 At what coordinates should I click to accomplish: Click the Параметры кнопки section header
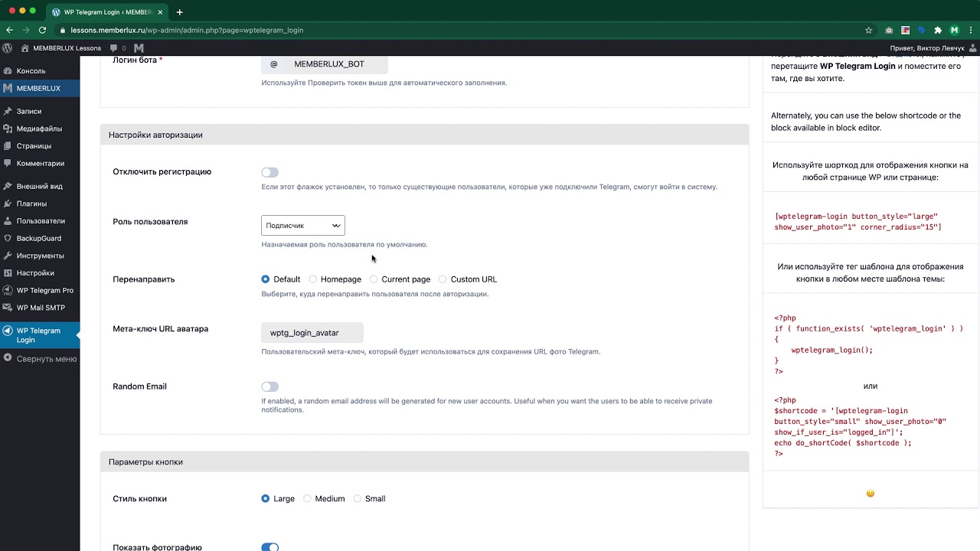[424, 462]
